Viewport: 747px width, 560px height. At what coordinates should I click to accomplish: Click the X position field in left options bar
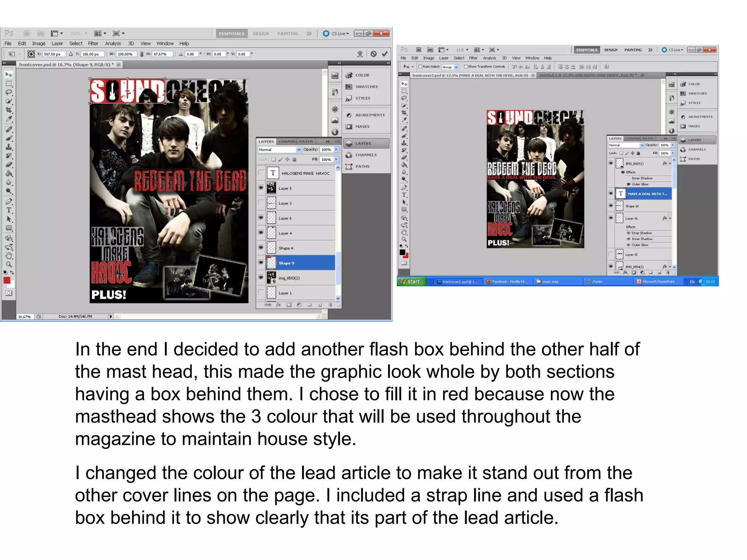pos(54,54)
